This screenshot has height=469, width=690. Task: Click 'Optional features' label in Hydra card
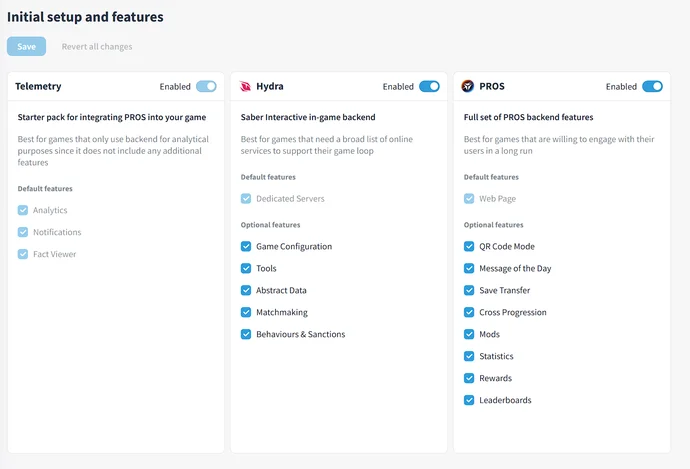click(270, 225)
